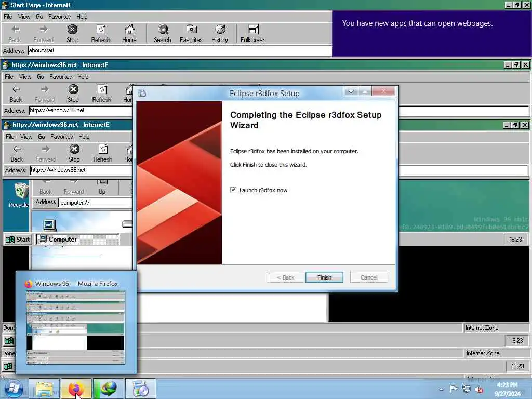Screen dimensions: 532x399
Task: Click the system clock showing 4:23 PM
Action: [507, 389]
